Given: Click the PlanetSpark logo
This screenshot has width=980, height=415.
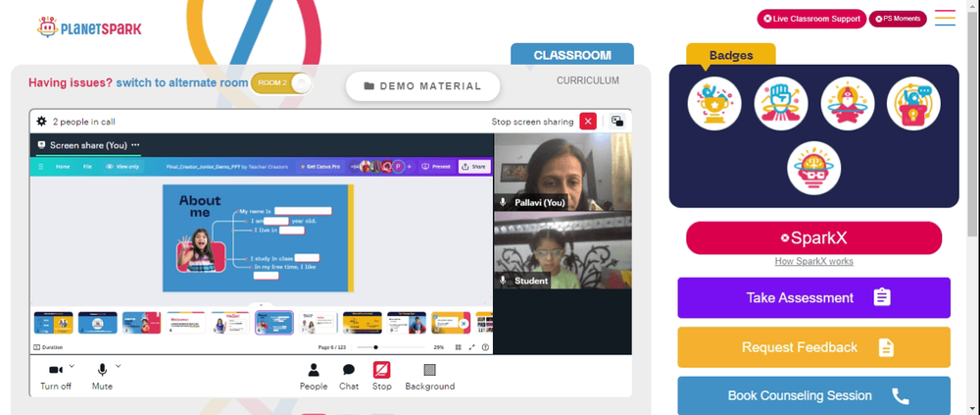Looking at the screenshot, I should point(89,26).
